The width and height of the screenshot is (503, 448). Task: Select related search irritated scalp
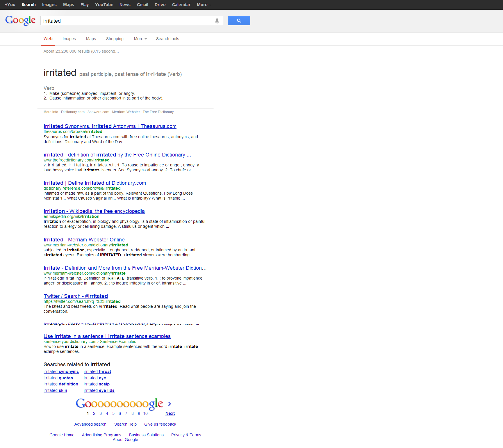click(97, 384)
